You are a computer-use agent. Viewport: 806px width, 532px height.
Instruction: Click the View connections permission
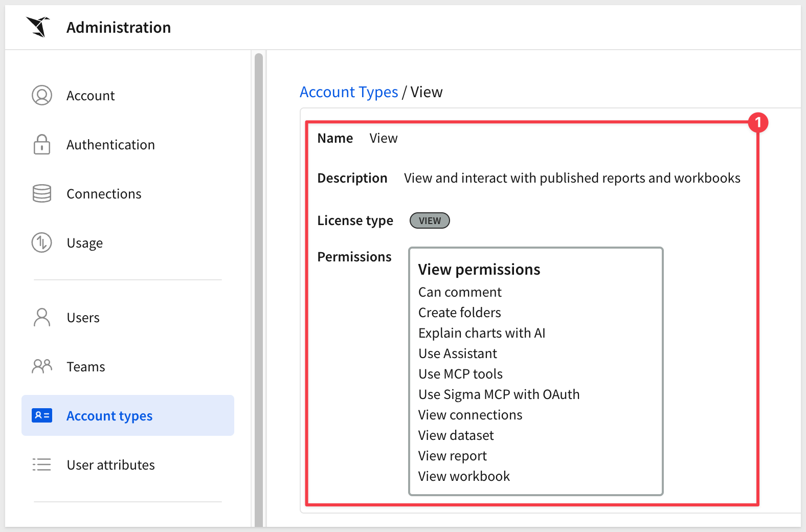click(471, 415)
